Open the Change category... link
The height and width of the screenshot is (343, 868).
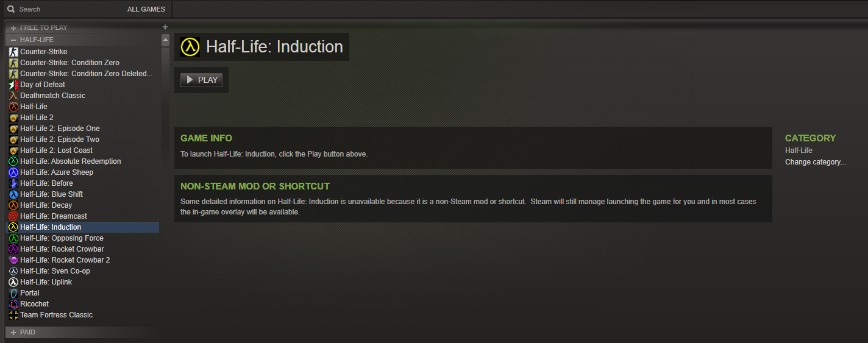click(x=816, y=162)
